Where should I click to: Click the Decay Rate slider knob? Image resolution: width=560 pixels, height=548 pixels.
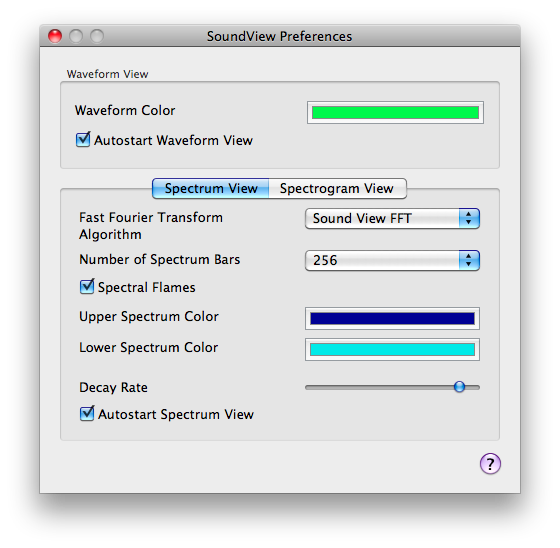(459, 387)
